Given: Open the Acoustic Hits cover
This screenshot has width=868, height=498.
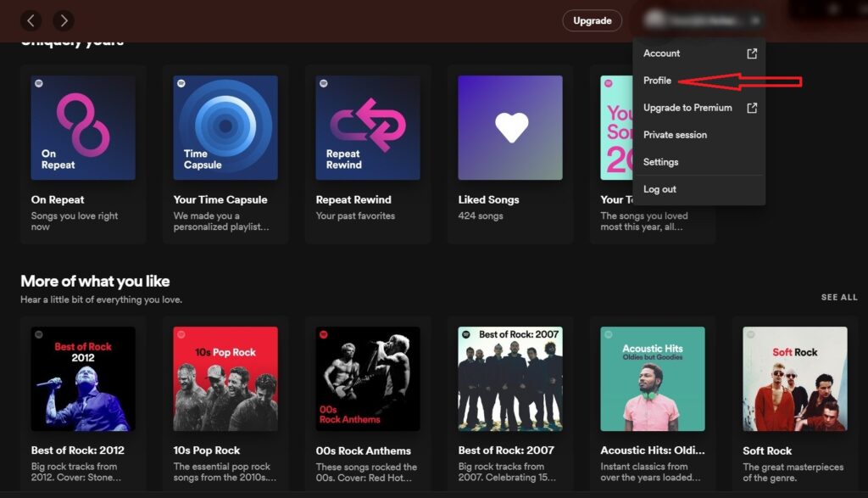Looking at the screenshot, I should 653,379.
